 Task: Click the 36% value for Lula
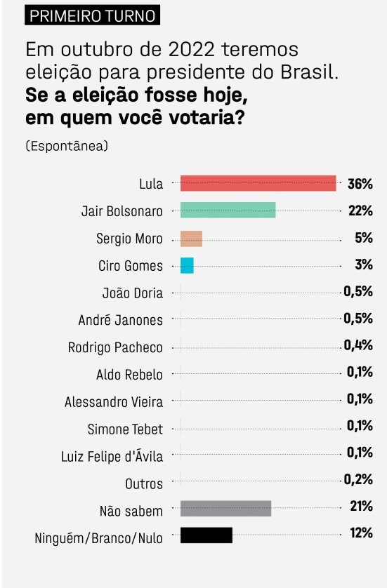(x=360, y=184)
